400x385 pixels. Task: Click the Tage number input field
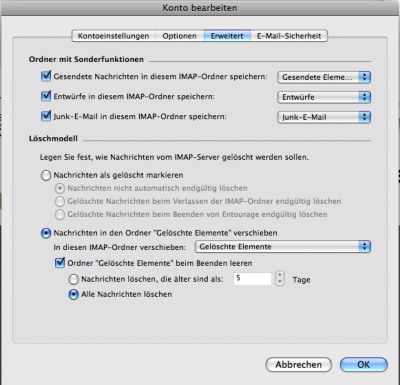pos(252,279)
